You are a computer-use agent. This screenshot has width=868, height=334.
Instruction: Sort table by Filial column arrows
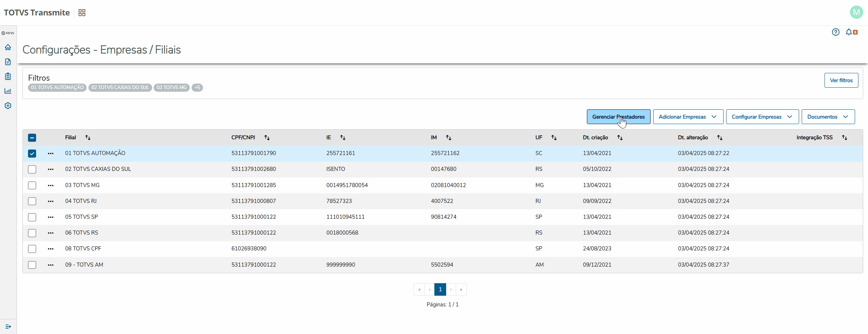pos(88,137)
